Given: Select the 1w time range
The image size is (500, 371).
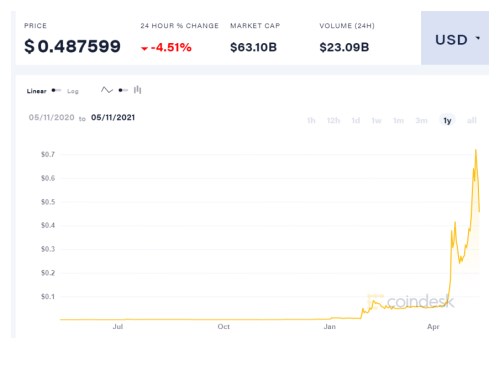Looking at the screenshot, I should pyautogui.click(x=376, y=120).
